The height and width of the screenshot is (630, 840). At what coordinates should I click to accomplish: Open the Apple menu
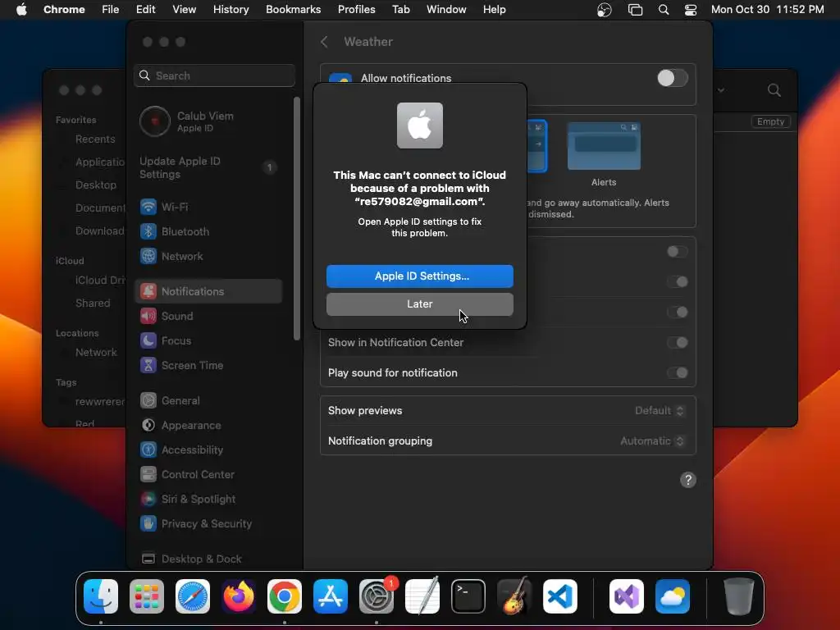[x=21, y=10]
